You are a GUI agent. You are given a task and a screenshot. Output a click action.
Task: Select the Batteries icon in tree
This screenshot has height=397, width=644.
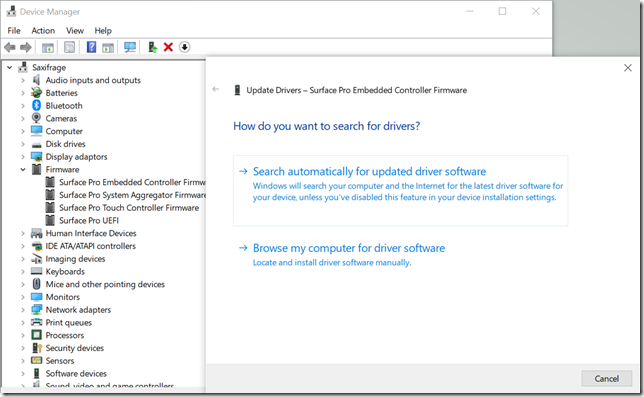click(37, 93)
